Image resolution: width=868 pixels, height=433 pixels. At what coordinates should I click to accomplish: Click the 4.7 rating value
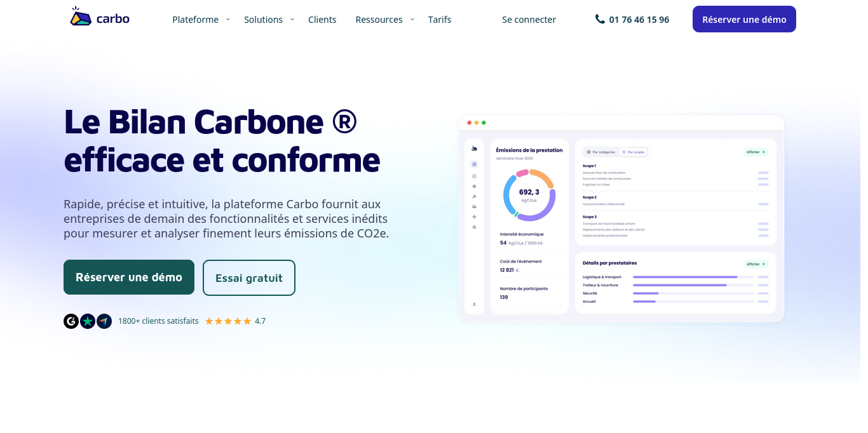[x=260, y=321]
